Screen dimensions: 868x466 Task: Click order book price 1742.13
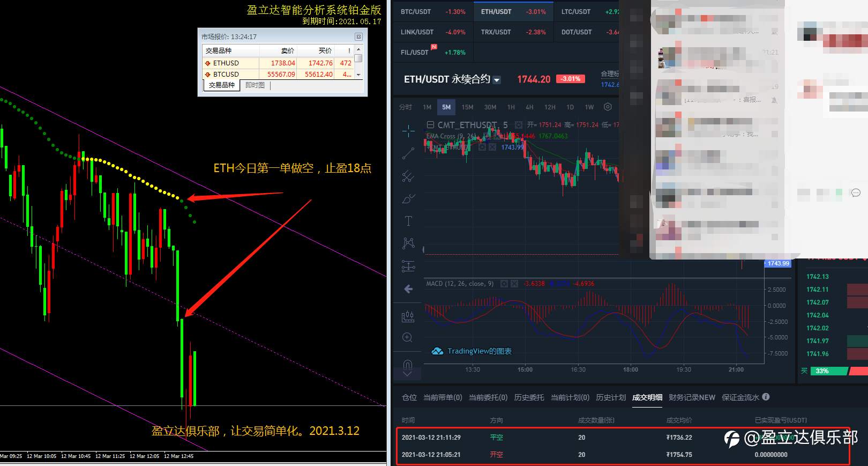[x=818, y=277]
